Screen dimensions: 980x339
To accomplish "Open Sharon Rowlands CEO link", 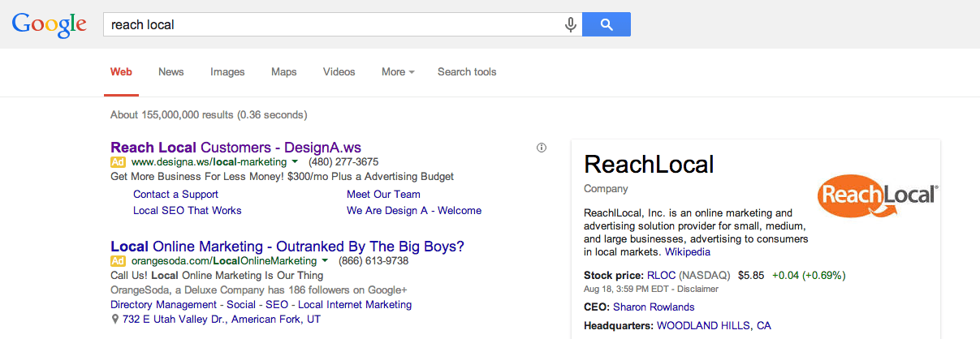I will [654, 307].
